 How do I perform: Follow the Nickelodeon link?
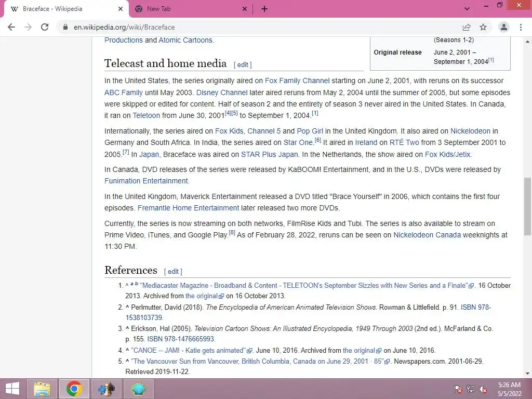point(470,131)
